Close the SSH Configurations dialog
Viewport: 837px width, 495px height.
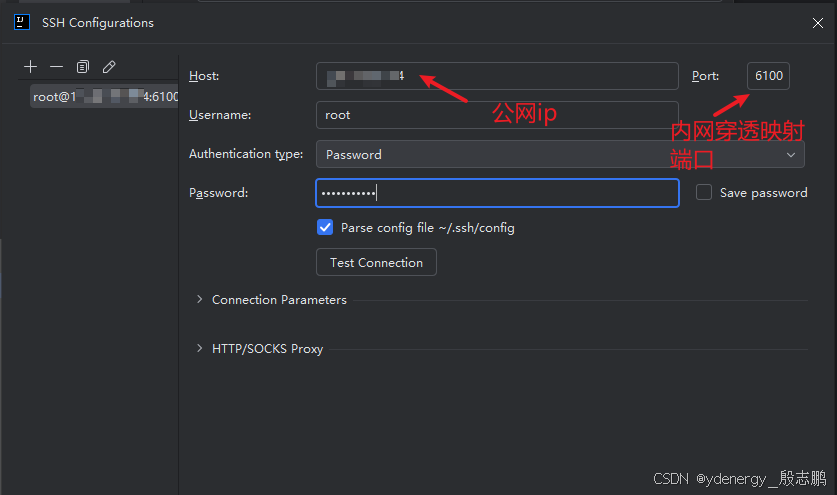[817, 23]
